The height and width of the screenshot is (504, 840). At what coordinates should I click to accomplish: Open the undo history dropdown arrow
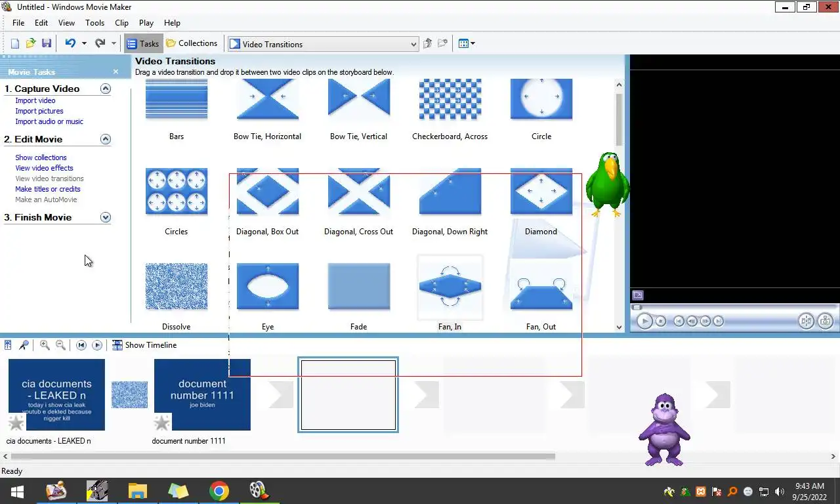84,43
